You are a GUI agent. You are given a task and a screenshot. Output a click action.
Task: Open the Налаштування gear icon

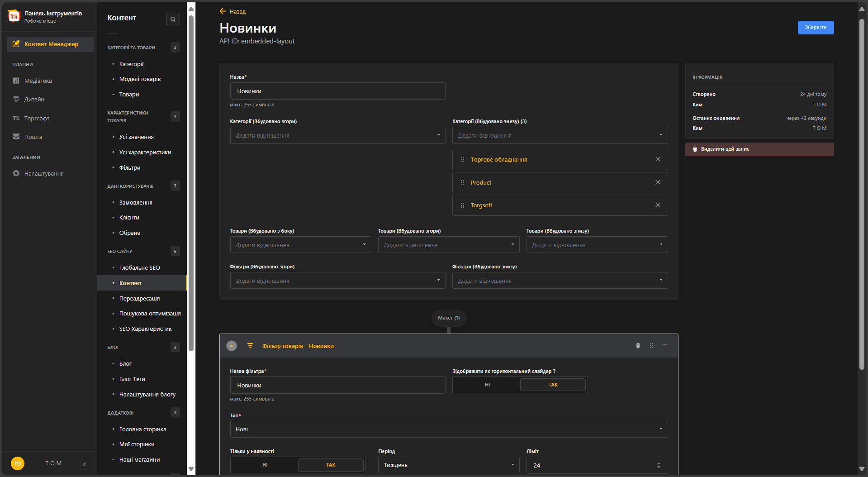pos(16,173)
